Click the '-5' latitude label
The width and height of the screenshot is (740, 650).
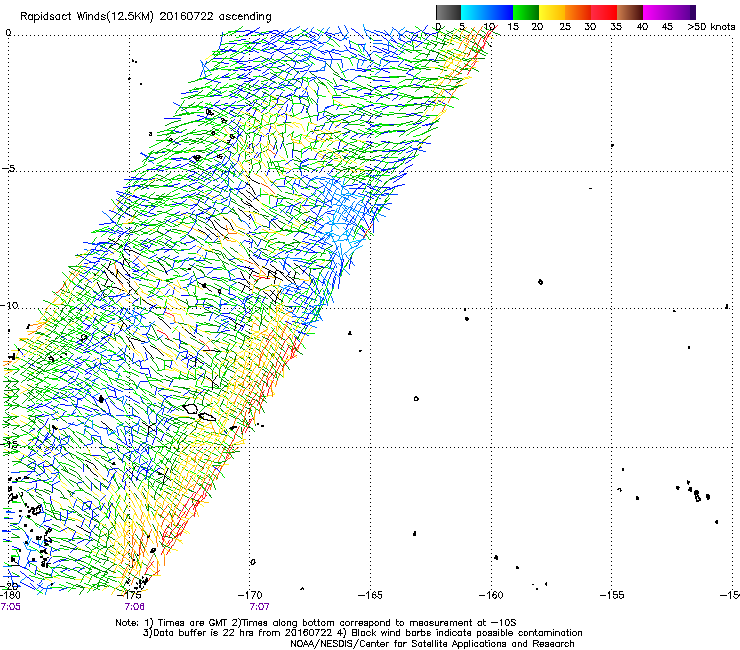[x=9, y=169]
